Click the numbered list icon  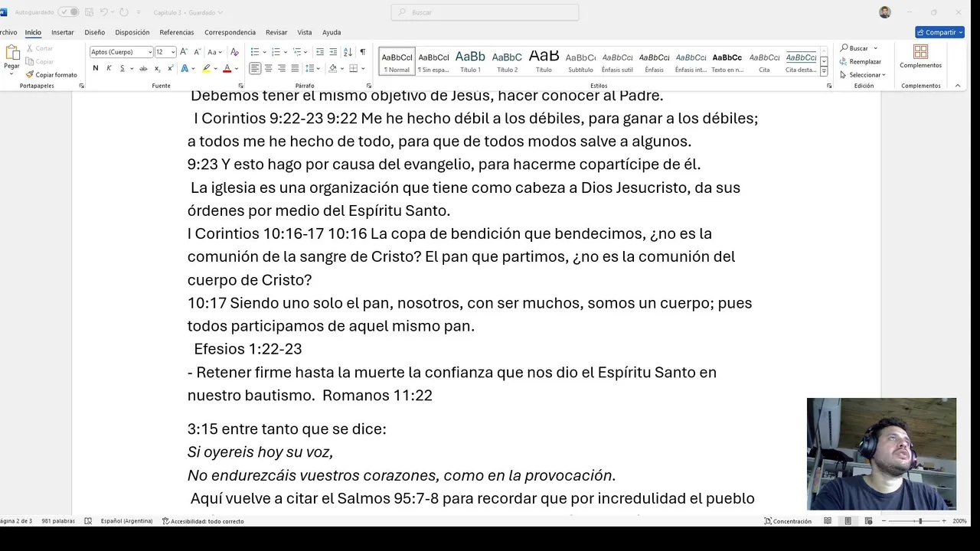pyautogui.click(x=276, y=52)
